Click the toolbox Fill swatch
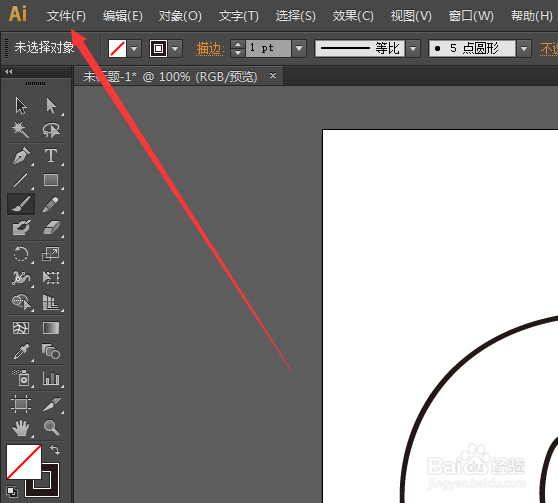This screenshot has width=558, height=503. 24,461
